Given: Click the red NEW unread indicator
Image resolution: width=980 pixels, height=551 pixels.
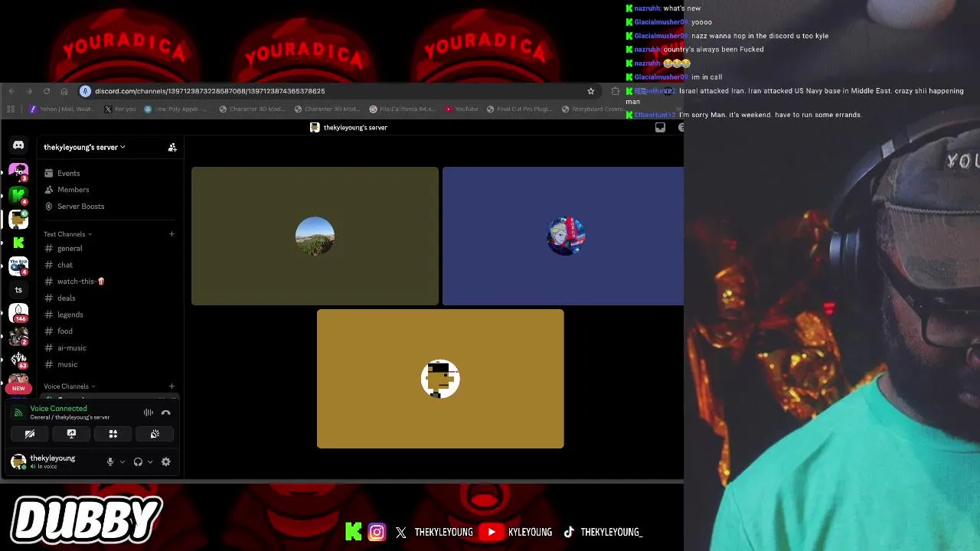Looking at the screenshot, I should (18, 388).
